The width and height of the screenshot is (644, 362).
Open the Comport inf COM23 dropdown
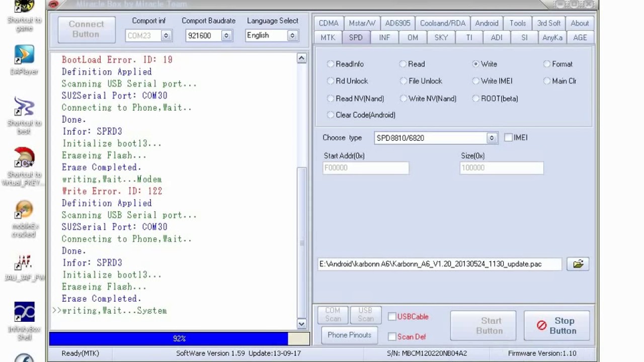click(166, 36)
